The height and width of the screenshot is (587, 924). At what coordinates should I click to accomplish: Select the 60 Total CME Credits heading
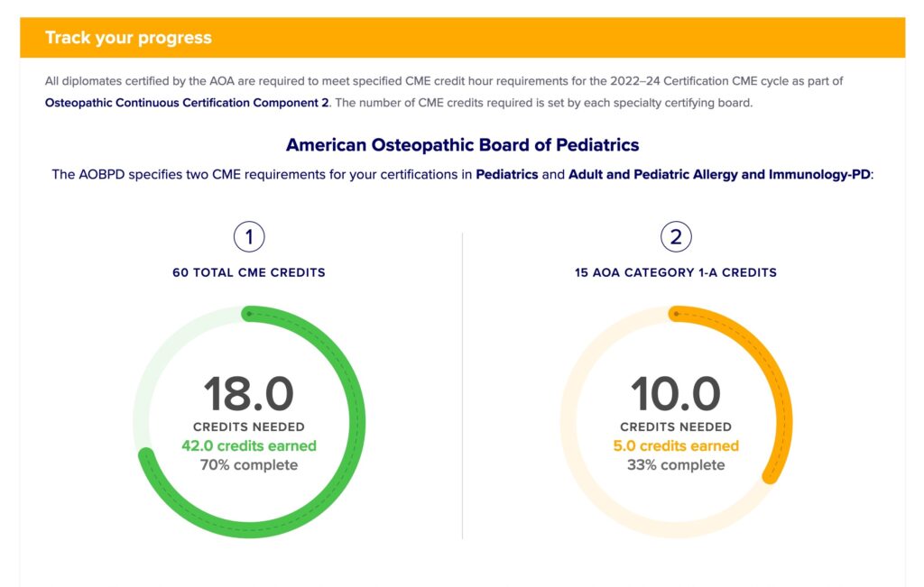[249, 272]
